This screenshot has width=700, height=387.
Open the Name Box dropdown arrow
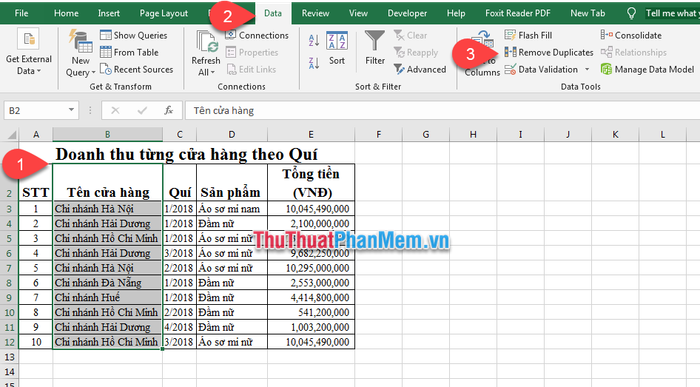[71, 110]
